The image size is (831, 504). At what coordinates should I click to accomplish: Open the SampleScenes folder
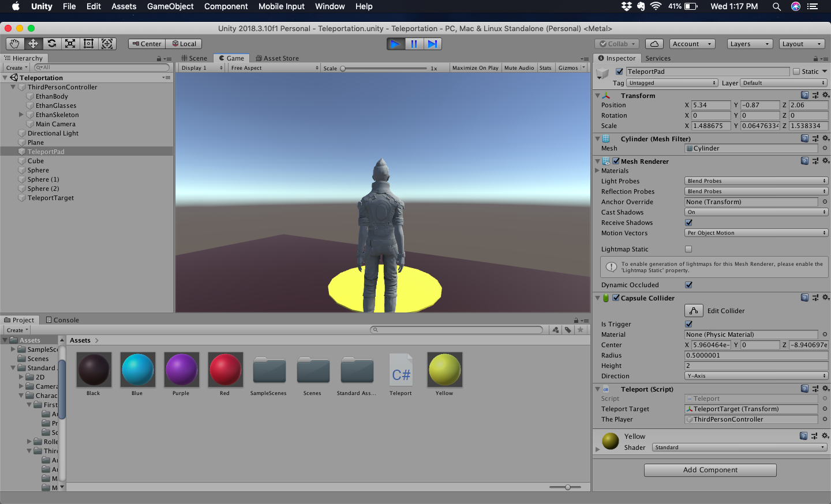point(269,370)
